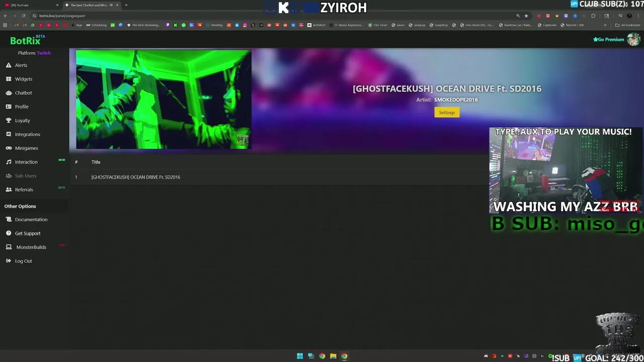Open the Integrations menu item
Image resolution: width=644 pixels, height=362 pixels.
[x=28, y=134]
